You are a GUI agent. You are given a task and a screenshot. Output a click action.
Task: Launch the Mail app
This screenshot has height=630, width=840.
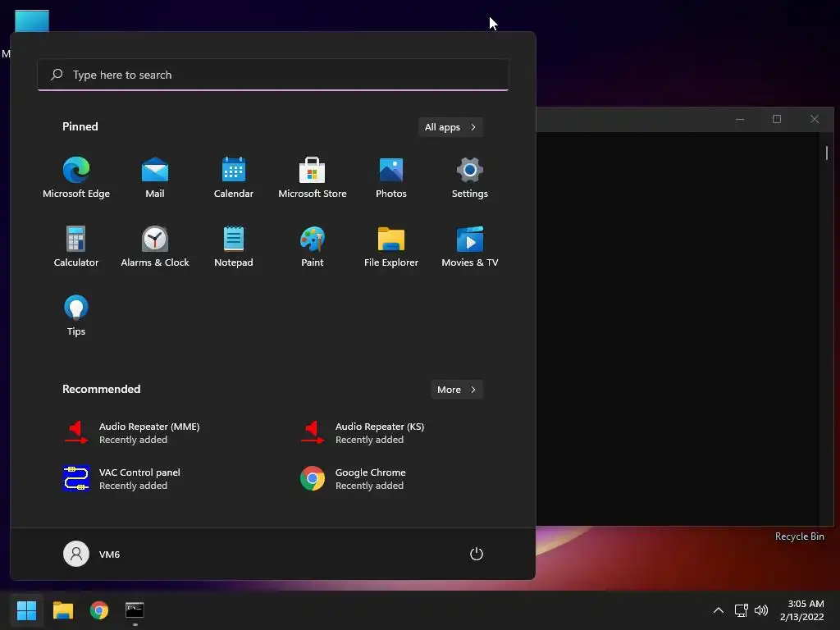(x=155, y=178)
